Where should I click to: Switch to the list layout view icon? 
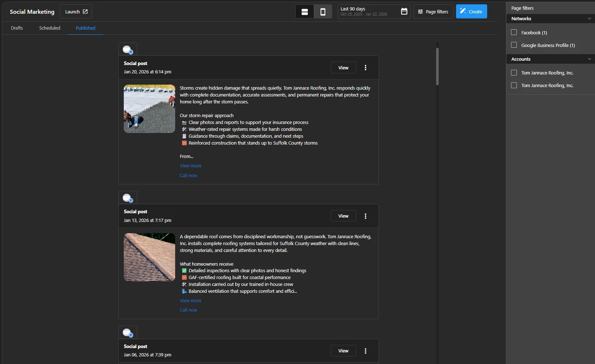(x=305, y=12)
